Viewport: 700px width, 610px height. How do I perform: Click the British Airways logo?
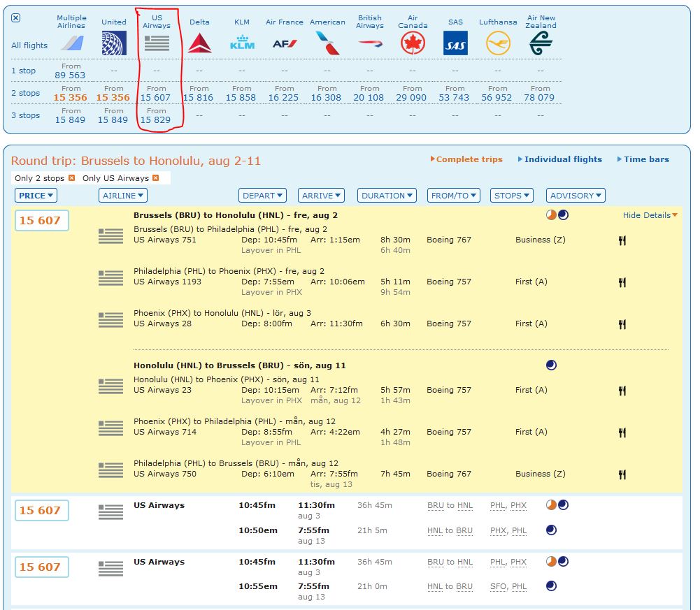pos(370,43)
